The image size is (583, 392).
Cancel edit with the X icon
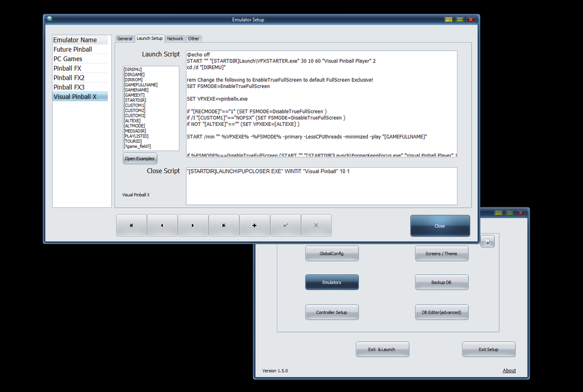coord(317,225)
